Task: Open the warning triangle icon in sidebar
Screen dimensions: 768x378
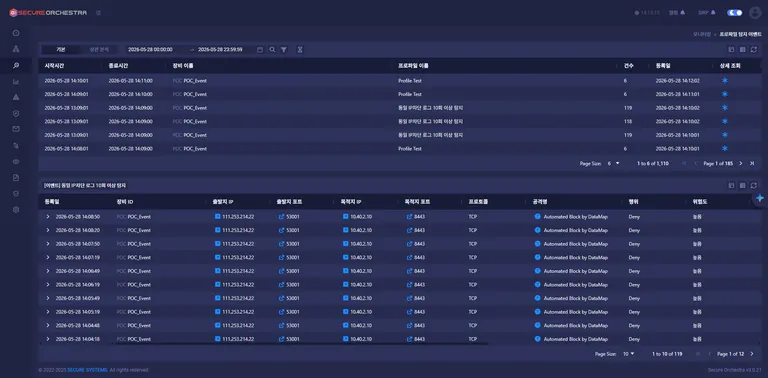Action: 16,97
